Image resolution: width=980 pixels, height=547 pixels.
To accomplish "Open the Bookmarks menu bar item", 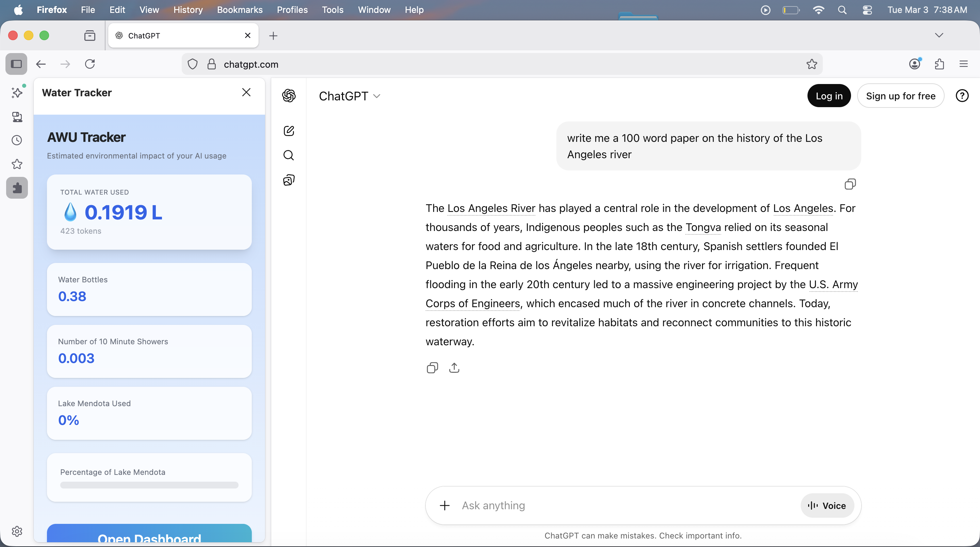I will [240, 10].
